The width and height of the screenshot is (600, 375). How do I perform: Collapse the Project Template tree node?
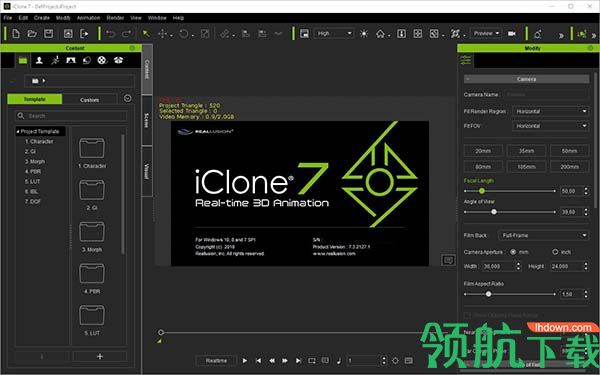coord(18,132)
